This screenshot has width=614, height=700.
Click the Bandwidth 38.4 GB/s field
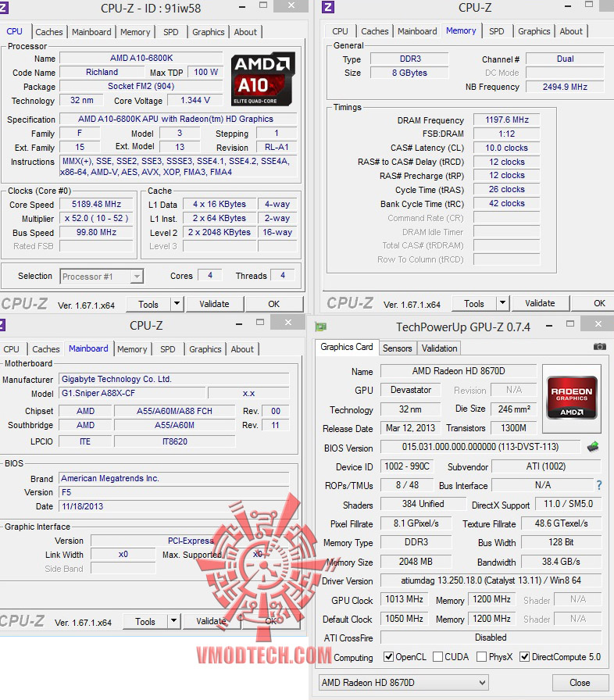[562, 561]
